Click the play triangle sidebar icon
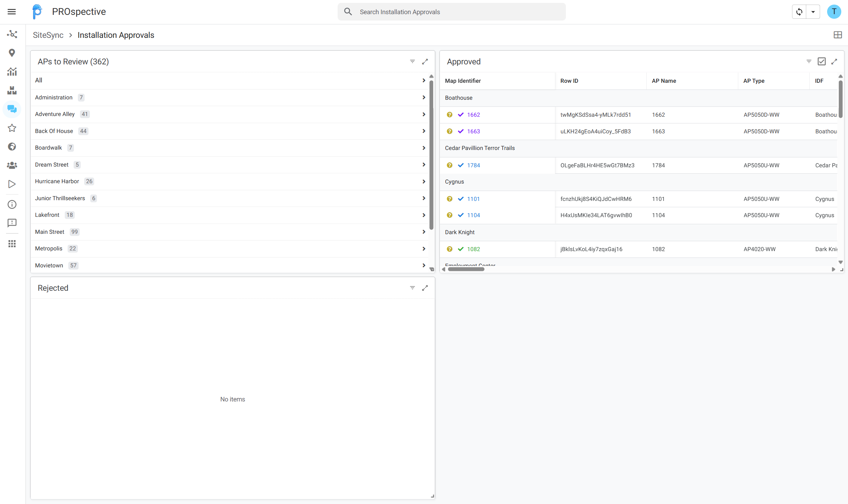Screen dimensions: 848x504 point(12,184)
